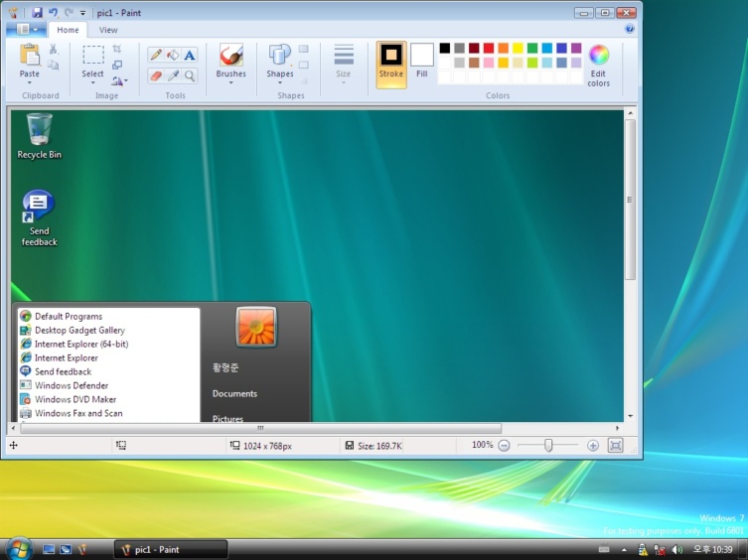The height and width of the screenshot is (560, 748).
Task: Click Show desktop icon in taskbar
Action: 49,549
